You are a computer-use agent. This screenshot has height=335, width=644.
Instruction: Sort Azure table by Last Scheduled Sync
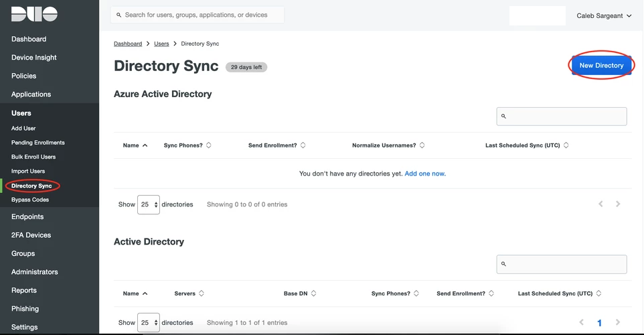[x=566, y=145]
